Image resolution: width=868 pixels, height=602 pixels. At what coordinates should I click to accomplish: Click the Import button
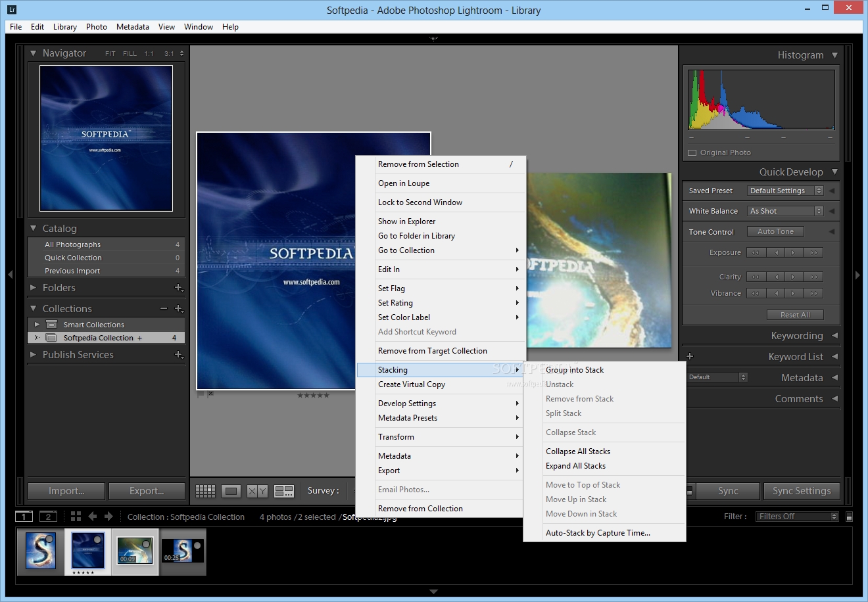point(66,491)
